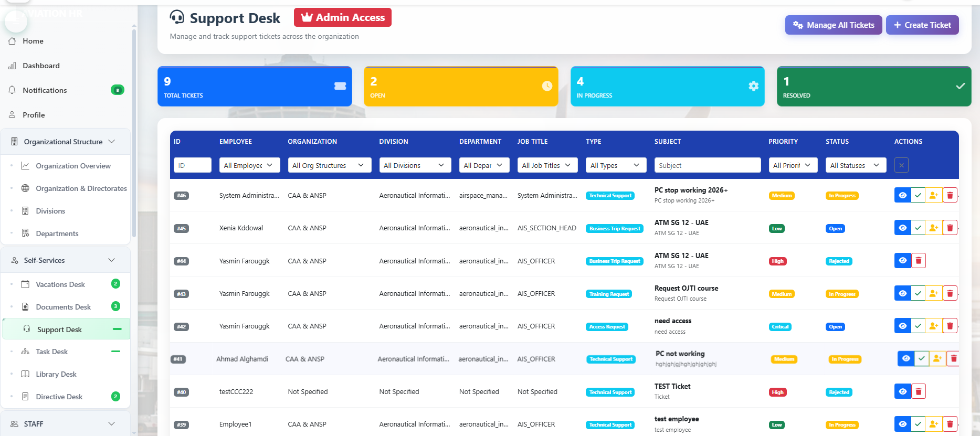Click the gear icon on In Progress card
This screenshot has width=980, height=436.
(753, 86)
